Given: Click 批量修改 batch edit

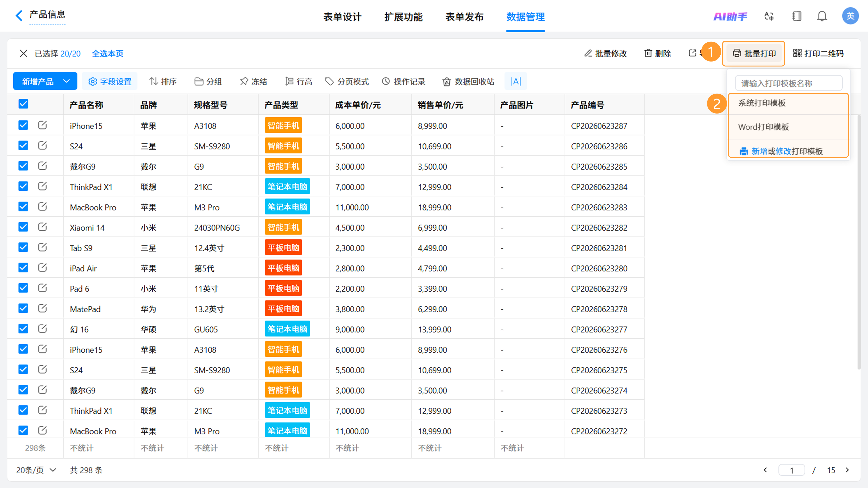Looking at the screenshot, I should [605, 54].
